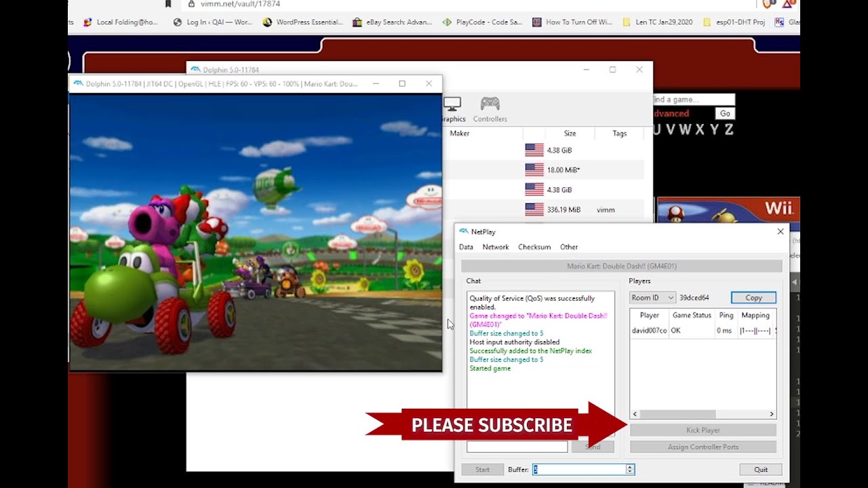868x488 pixels.
Task: Open the WordPress Essential bookmark
Action: [302, 22]
